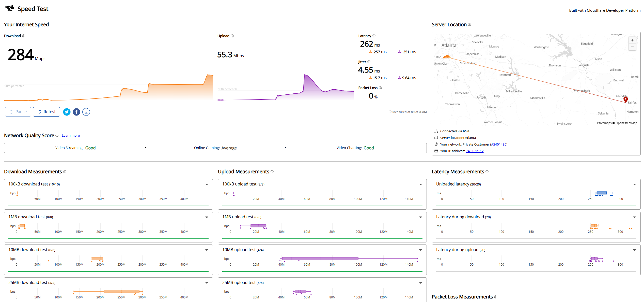Open the Network Quality Score info icon
This screenshot has height=302, width=644.
click(x=57, y=135)
